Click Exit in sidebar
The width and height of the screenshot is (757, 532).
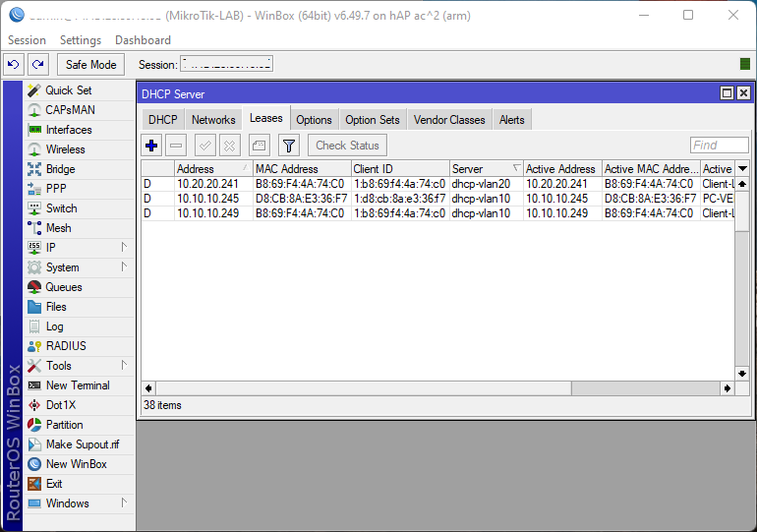80,484
